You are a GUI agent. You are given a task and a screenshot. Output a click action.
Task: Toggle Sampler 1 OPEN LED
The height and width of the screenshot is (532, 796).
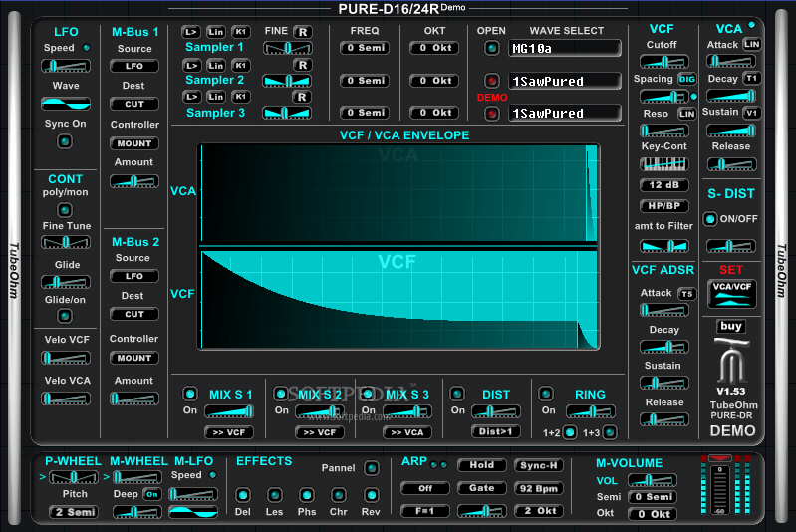pyautogui.click(x=491, y=48)
